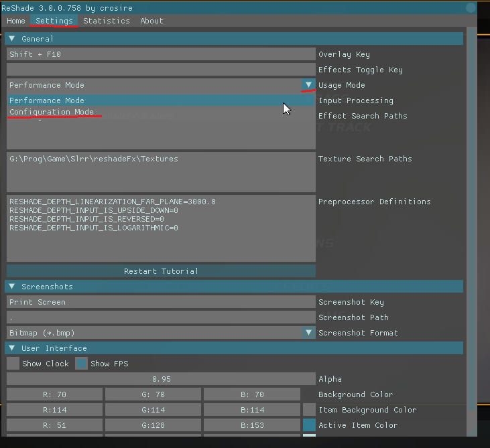Click the Item Background Color R:114 field
The image size is (490, 448).
point(55,410)
